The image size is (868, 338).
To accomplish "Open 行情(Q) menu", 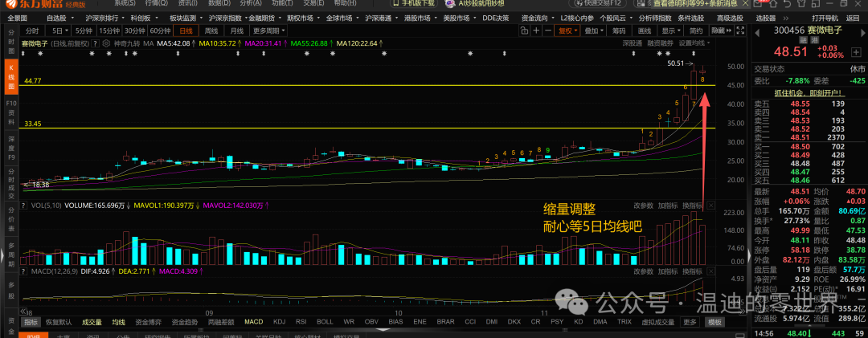I will coord(156,2).
